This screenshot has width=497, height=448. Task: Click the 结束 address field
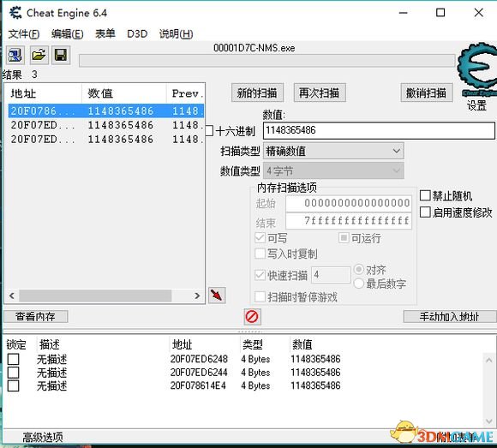point(349,221)
